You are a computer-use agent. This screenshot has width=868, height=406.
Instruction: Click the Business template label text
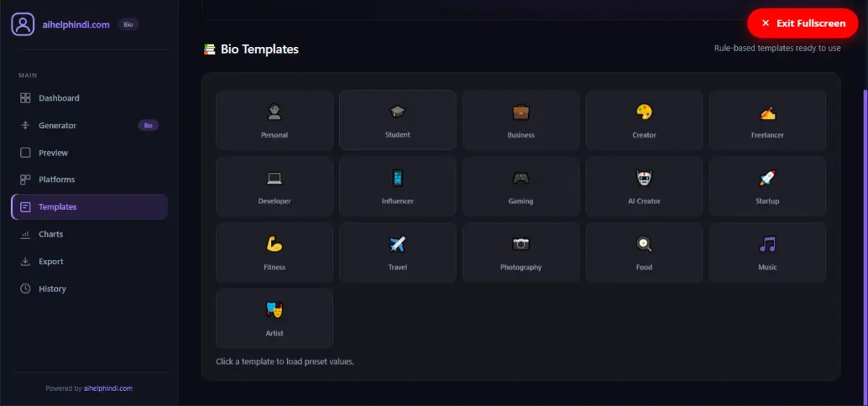(521, 135)
